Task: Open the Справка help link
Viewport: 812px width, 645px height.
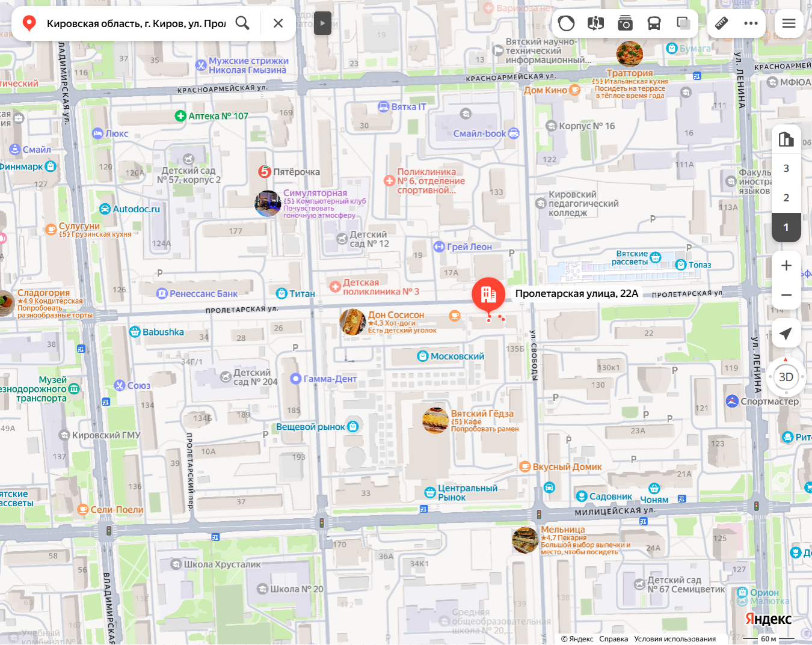Action: click(x=614, y=639)
